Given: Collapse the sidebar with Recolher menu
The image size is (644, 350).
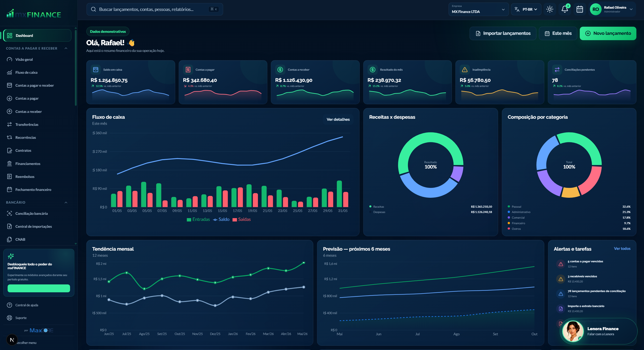Looking at the screenshot, I should pos(27,343).
